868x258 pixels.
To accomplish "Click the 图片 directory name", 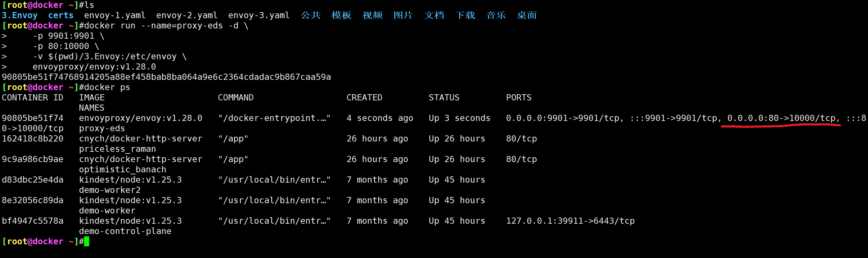I will point(403,15).
